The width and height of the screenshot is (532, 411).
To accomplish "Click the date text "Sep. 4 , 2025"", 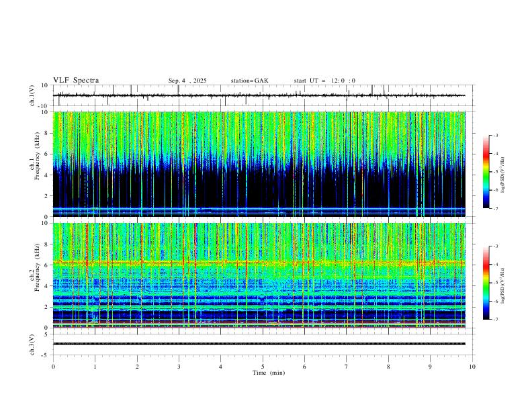I will pyautogui.click(x=187, y=81).
